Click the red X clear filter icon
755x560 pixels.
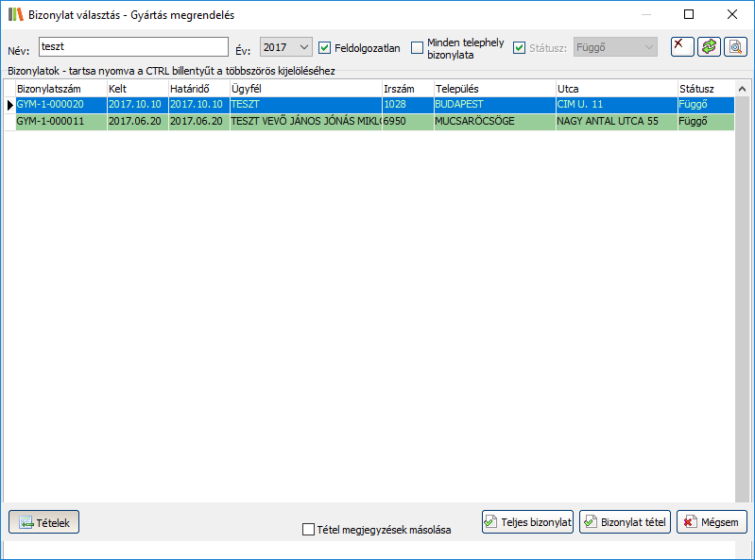pyautogui.click(x=681, y=47)
